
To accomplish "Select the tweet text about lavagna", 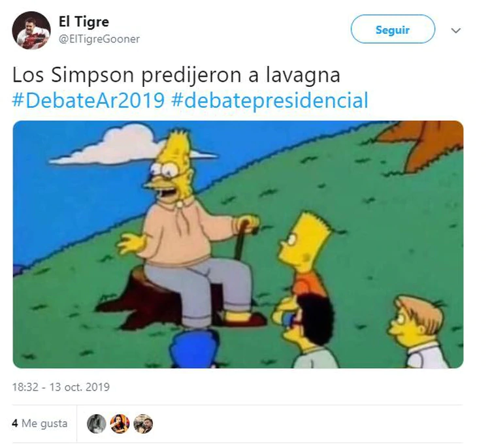I will pos(176,75).
